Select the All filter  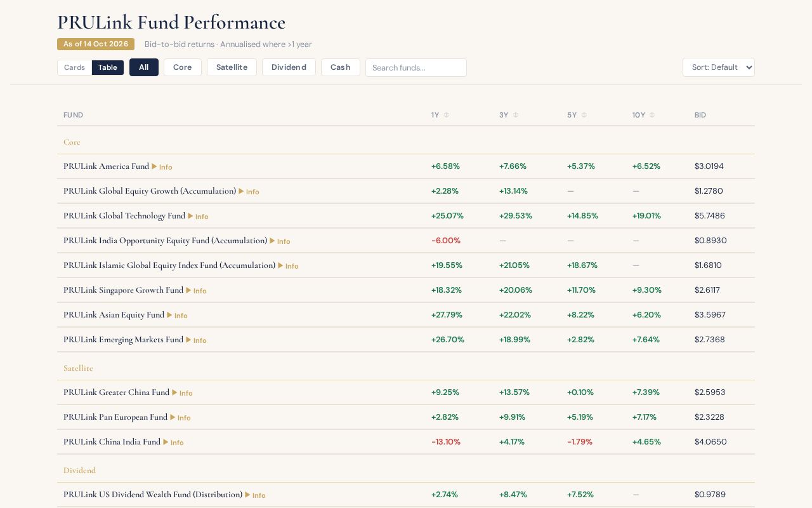click(x=144, y=67)
